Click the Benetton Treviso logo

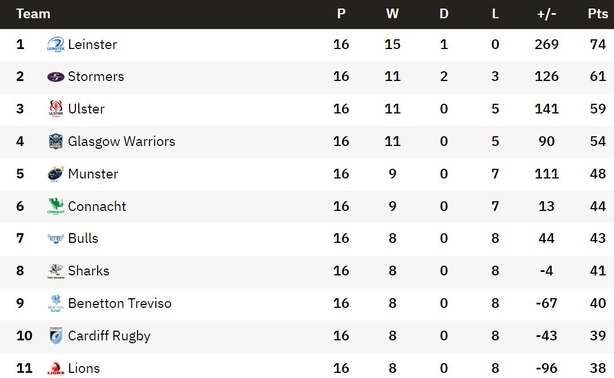click(56, 304)
